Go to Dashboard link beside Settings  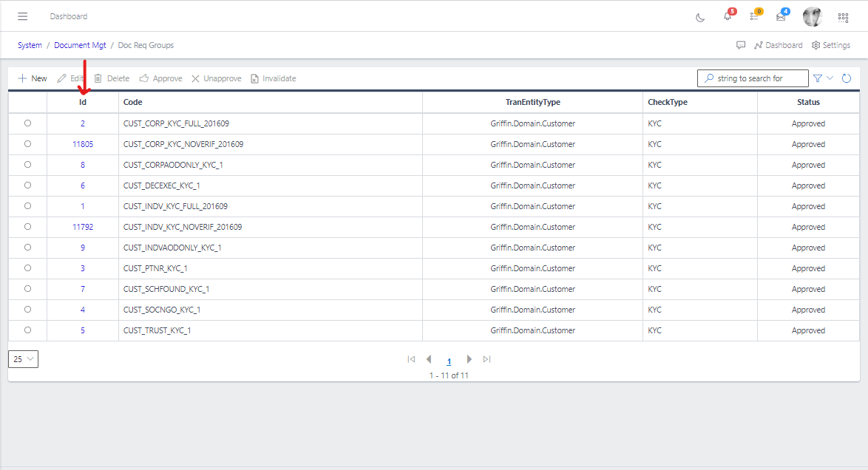pos(779,45)
